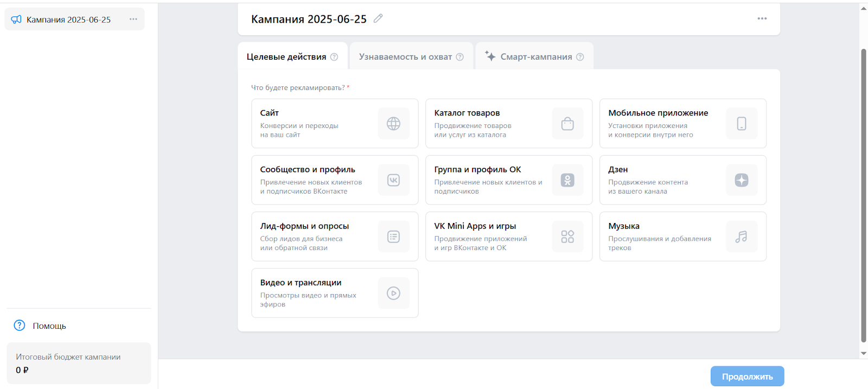
Task: Click the globe icon on the Сайт card
Action: (393, 124)
